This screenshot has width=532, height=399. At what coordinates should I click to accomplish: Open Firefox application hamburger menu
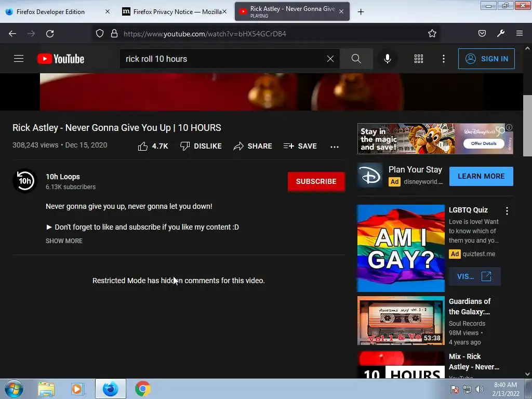520,33
